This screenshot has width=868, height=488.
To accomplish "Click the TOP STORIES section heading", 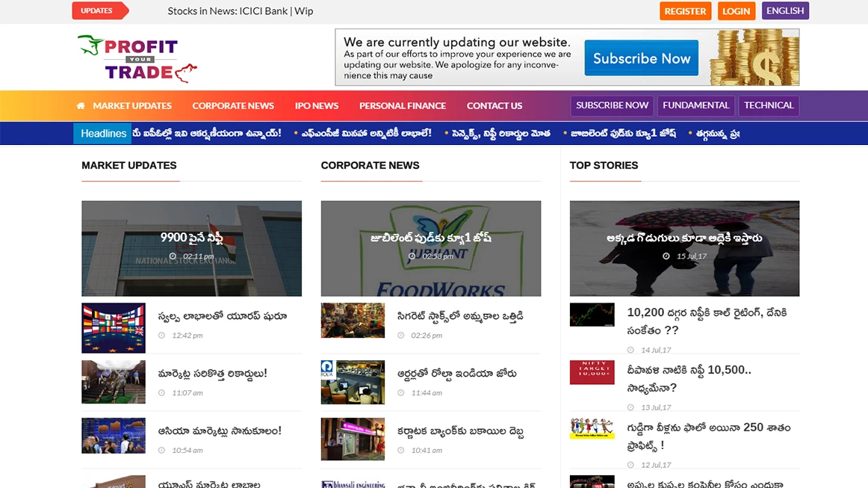I will click(604, 166).
